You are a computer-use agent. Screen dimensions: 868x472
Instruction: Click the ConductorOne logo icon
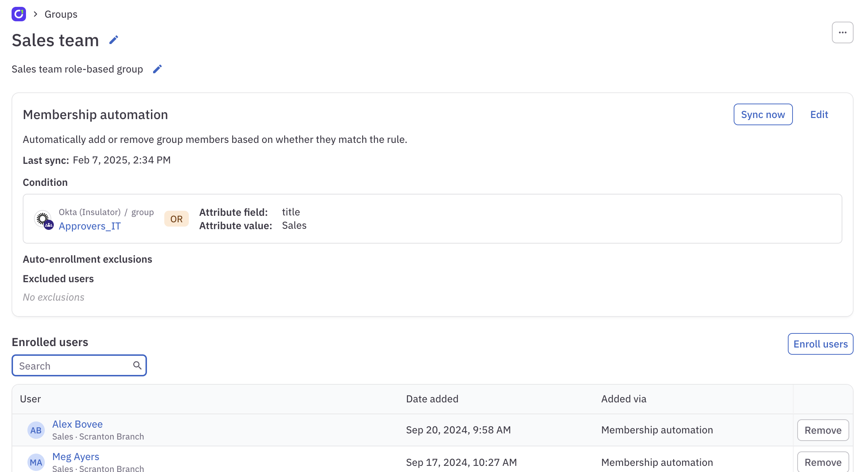tap(19, 14)
